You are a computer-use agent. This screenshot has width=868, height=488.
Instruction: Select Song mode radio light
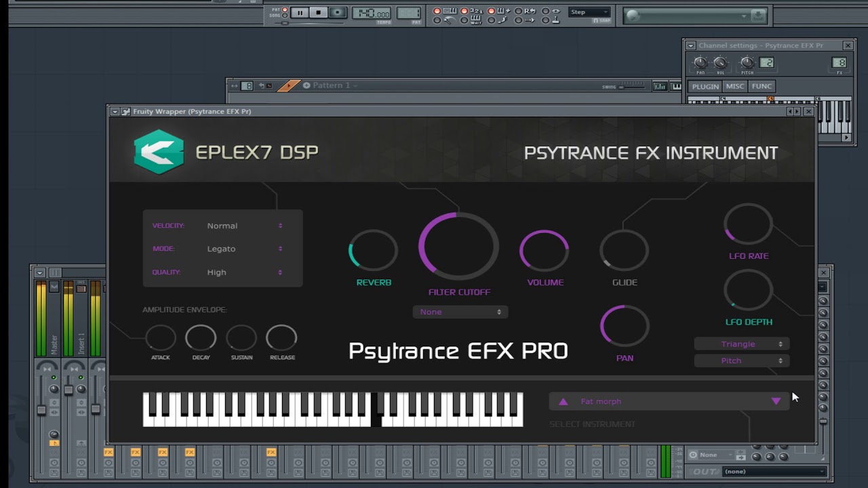click(x=285, y=16)
